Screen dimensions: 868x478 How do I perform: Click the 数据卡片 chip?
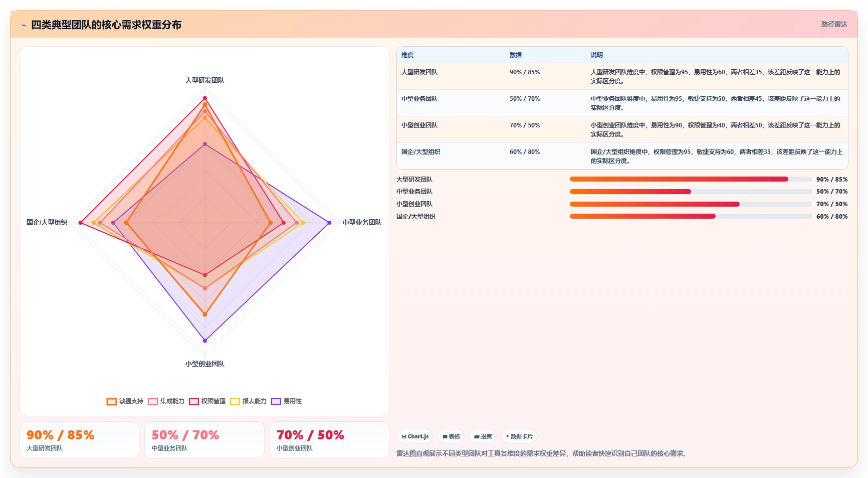point(519,436)
